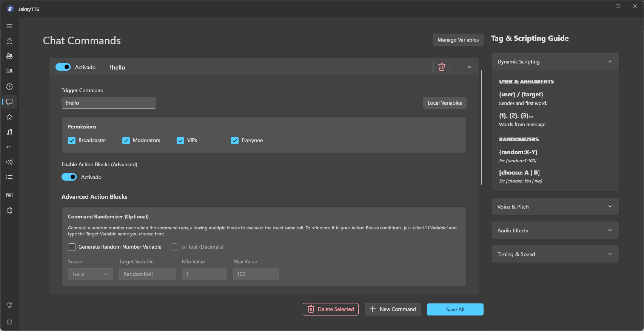Viewport: 644px width, 331px height.
Task: Click the Manage Variables button
Action: pos(458,40)
